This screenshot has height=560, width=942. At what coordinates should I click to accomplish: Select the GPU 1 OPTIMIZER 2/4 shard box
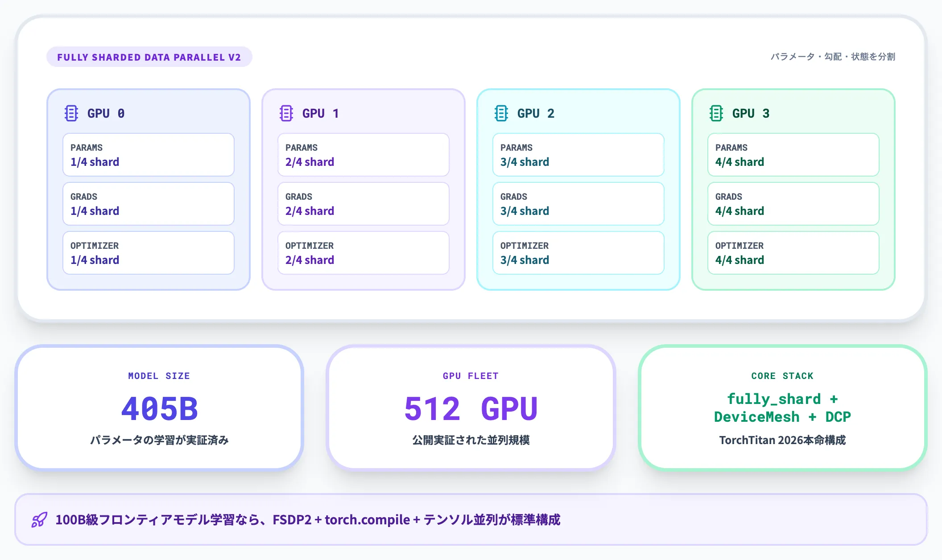(x=364, y=253)
